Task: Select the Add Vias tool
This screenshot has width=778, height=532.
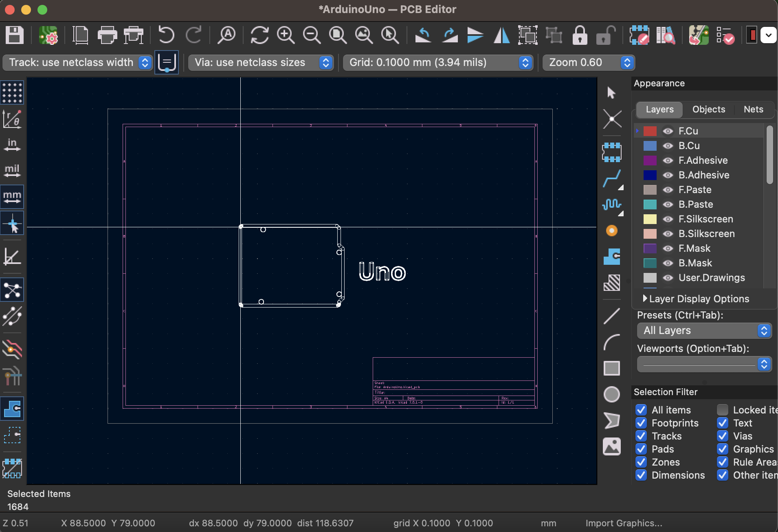Action: (x=612, y=231)
